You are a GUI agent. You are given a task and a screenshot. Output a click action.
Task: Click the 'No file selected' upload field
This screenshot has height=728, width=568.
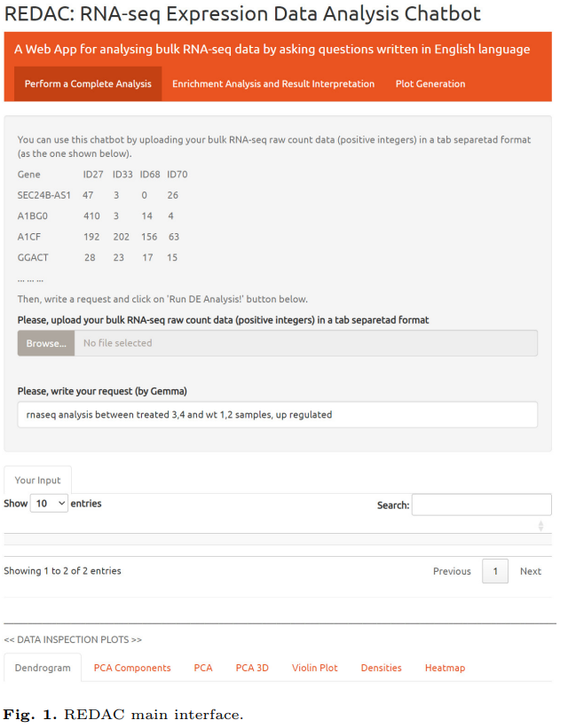(305, 343)
